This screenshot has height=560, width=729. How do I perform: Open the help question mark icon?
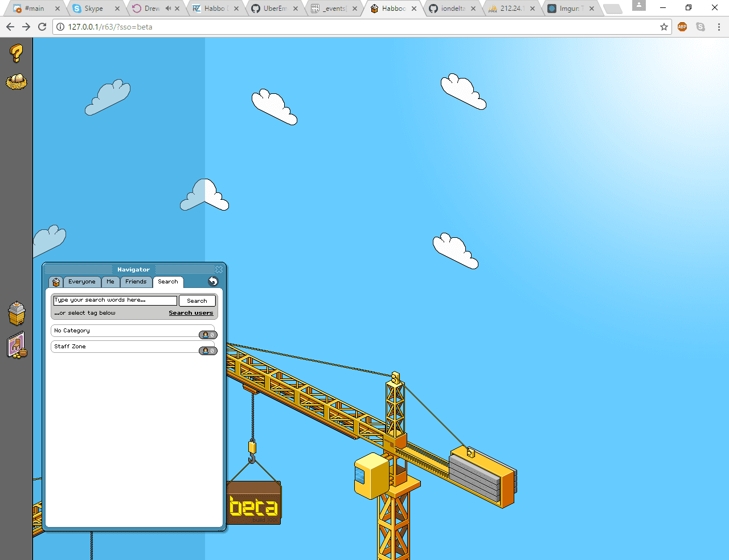(17, 53)
